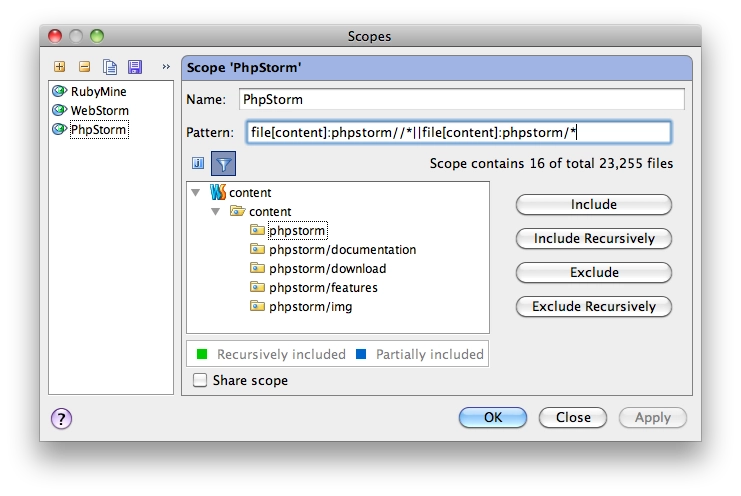Open help with question mark button
741x496 pixels.
click(61, 419)
